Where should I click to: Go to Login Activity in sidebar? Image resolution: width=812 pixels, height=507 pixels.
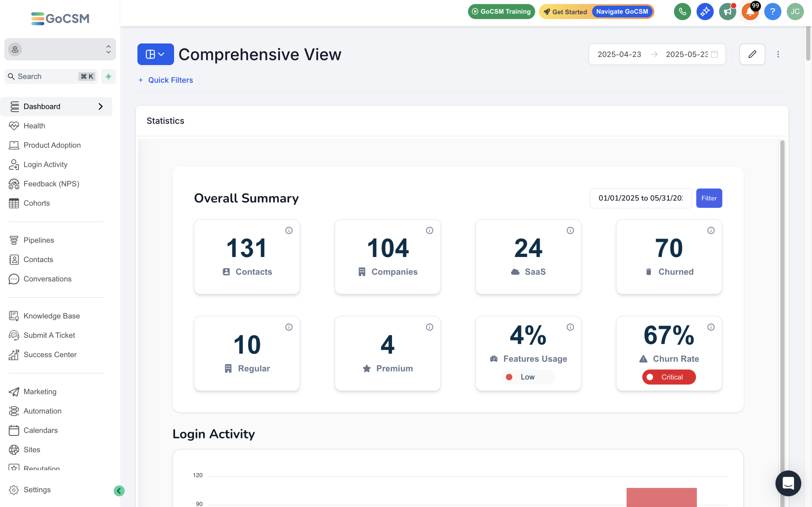56,164
